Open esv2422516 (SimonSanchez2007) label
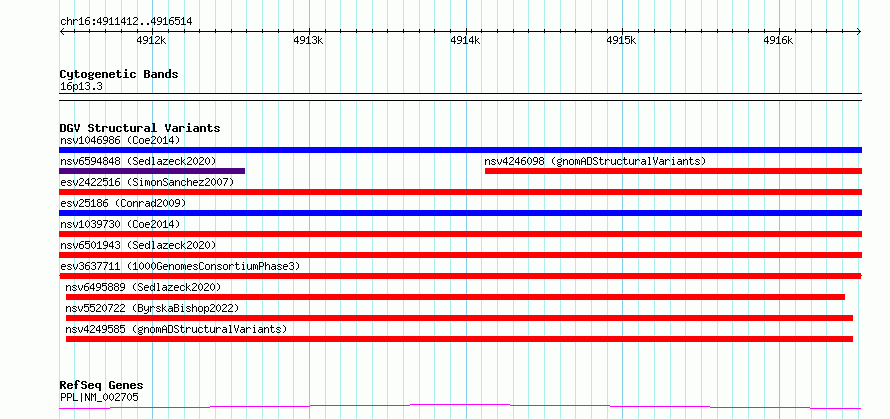The image size is (890, 419). (147, 182)
